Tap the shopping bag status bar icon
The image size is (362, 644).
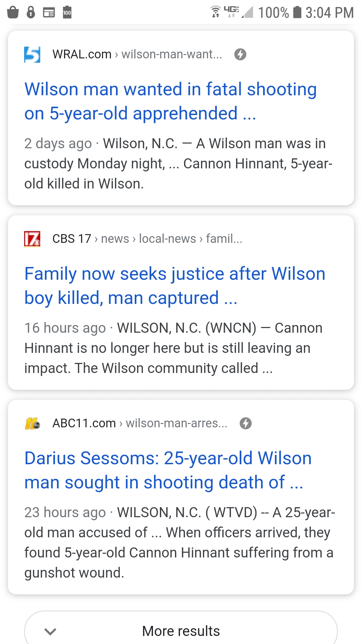click(x=13, y=12)
